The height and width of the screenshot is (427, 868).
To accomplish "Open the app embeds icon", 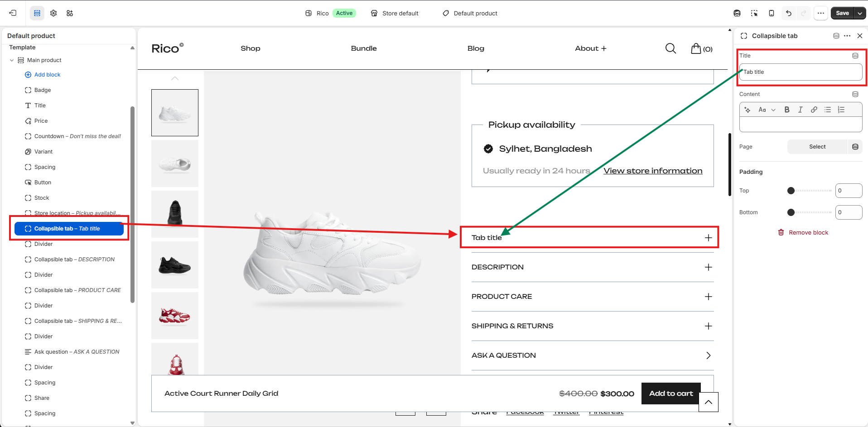I will 70,13.
